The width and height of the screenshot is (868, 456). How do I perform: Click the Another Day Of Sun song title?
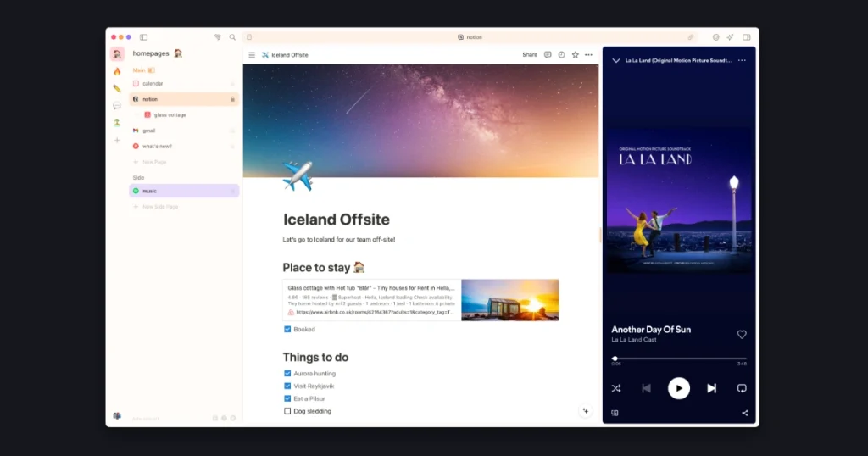(x=651, y=329)
